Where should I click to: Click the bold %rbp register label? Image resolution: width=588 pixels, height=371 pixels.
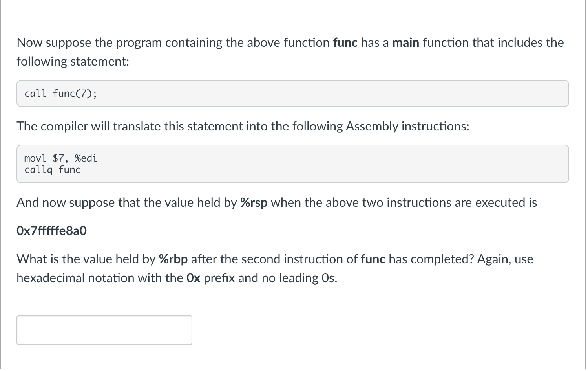[173, 259]
